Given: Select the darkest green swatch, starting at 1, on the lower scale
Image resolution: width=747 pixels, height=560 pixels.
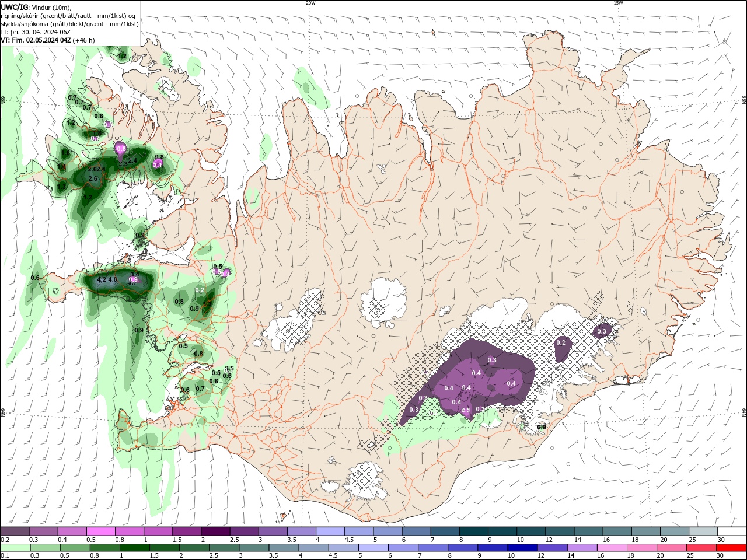Looking at the screenshot, I should (135, 548).
